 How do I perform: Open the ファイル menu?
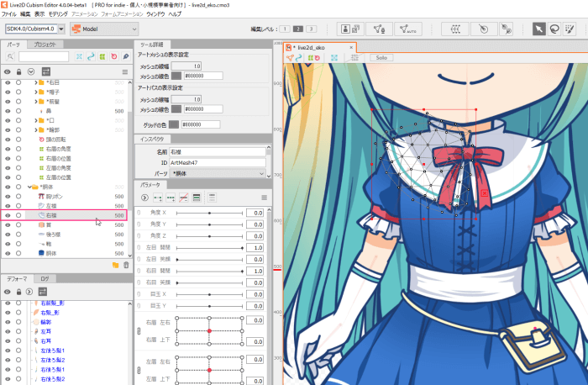pyautogui.click(x=8, y=14)
